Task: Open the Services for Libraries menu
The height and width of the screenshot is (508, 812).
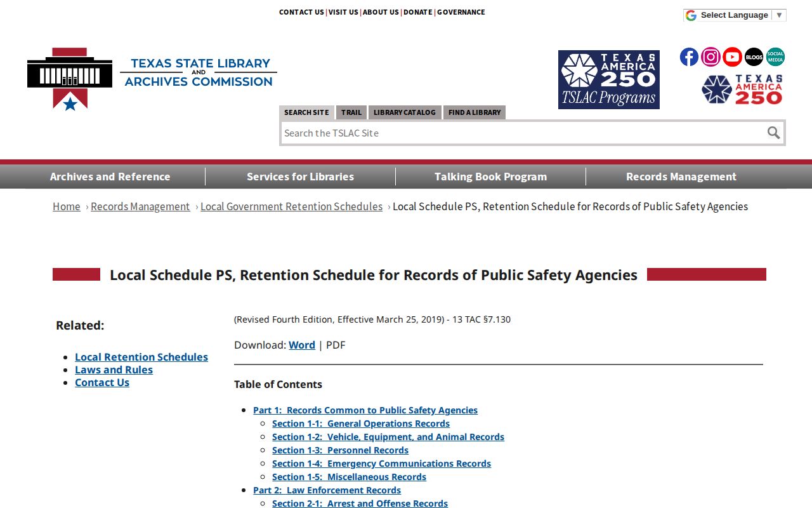Action: [300, 177]
